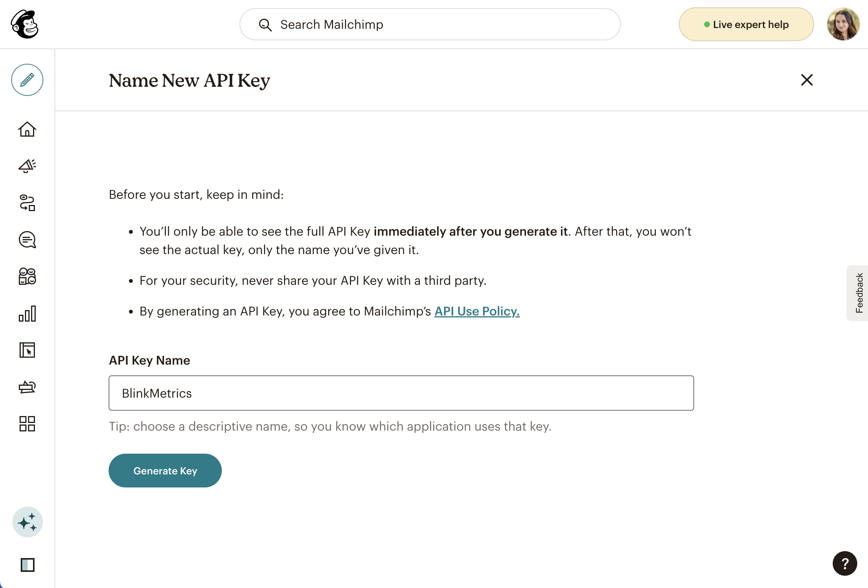Open Analytics bar chart icon
The width and height of the screenshot is (868, 588).
(x=27, y=314)
